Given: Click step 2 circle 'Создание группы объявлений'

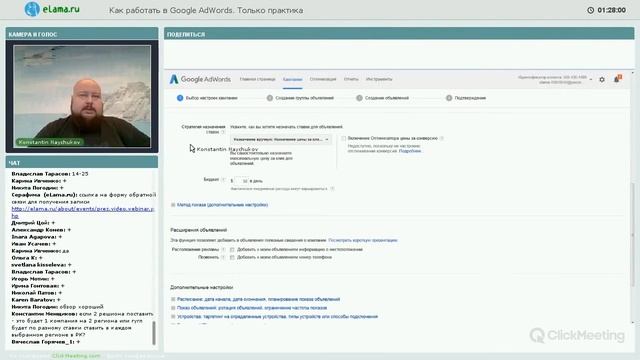Looking at the screenshot, I should [x=270, y=98].
